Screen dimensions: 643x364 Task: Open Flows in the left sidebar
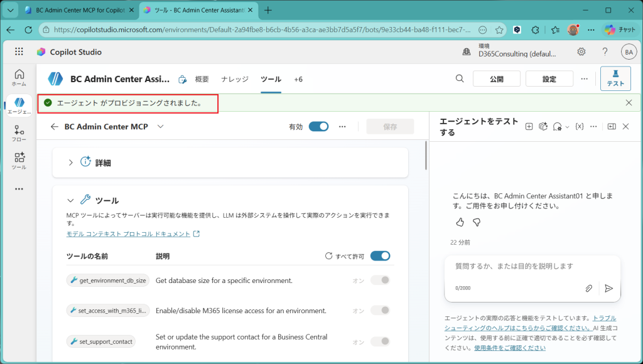(x=19, y=134)
